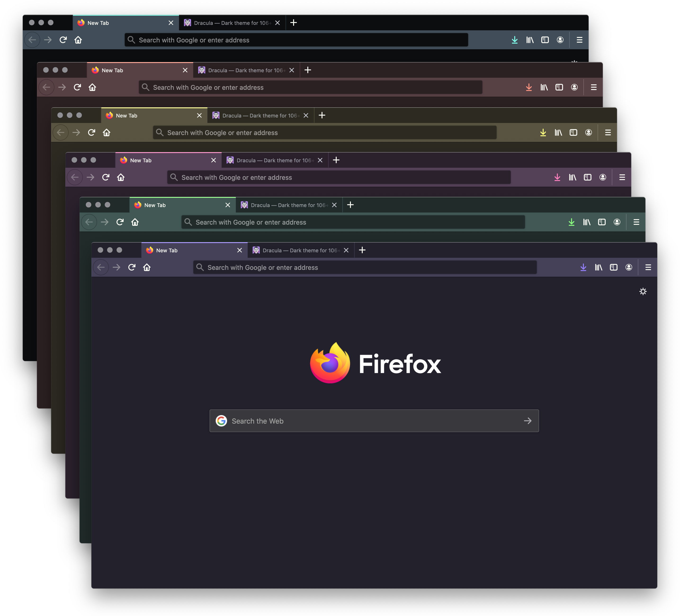
Task: Add new tab in the front purple window
Action: 362,250
